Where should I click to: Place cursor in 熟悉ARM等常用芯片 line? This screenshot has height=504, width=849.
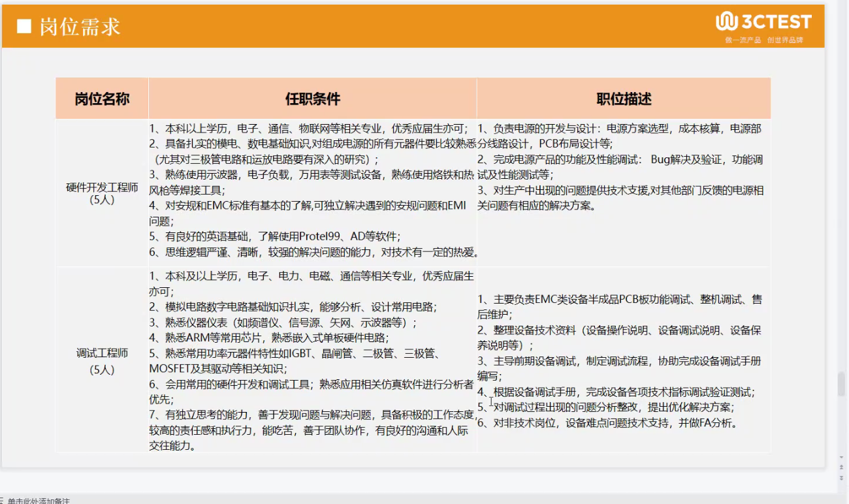pos(269,338)
